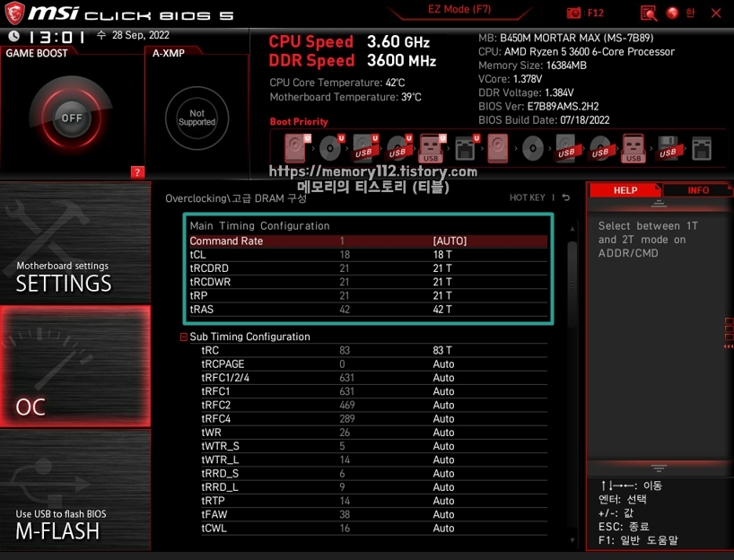Click the back arrow next to HOT KEY

click(566, 197)
